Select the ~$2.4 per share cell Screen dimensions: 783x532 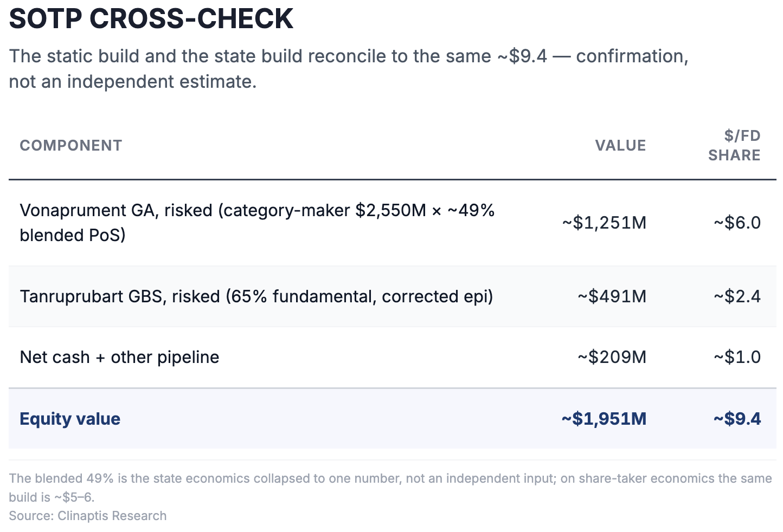click(x=737, y=296)
